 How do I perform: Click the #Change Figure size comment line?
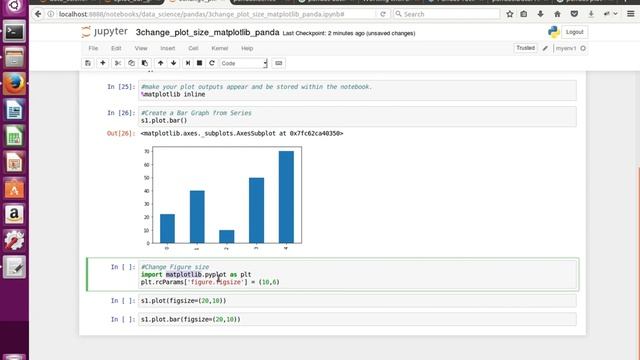click(x=175, y=267)
